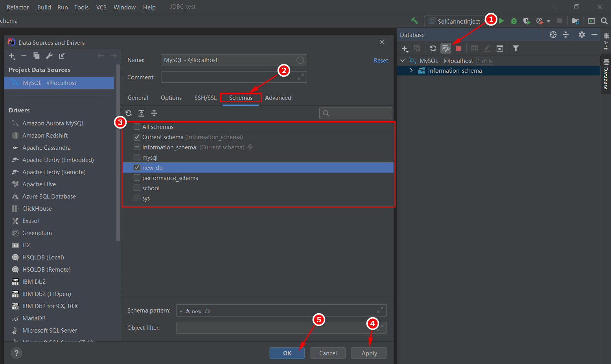Switch to the Options tab
Image resolution: width=611 pixels, height=364 pixels.
point(171,97)
